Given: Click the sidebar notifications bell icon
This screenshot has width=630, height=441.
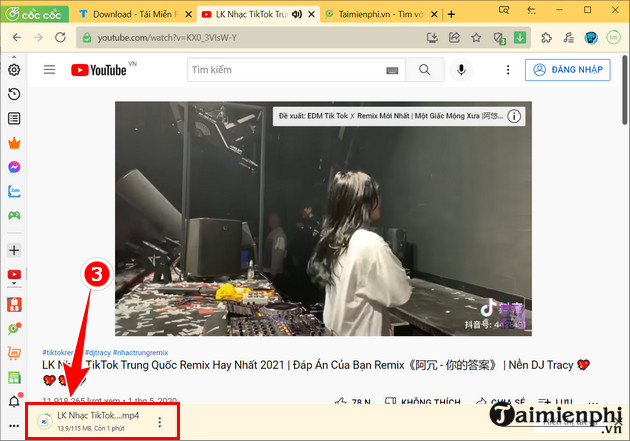Looking at the screenshot, I should (14, 401).
